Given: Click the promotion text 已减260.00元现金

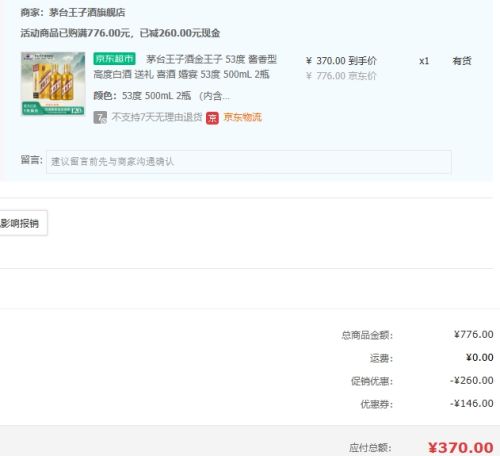Looking at the screenshot, I should 180,33.
